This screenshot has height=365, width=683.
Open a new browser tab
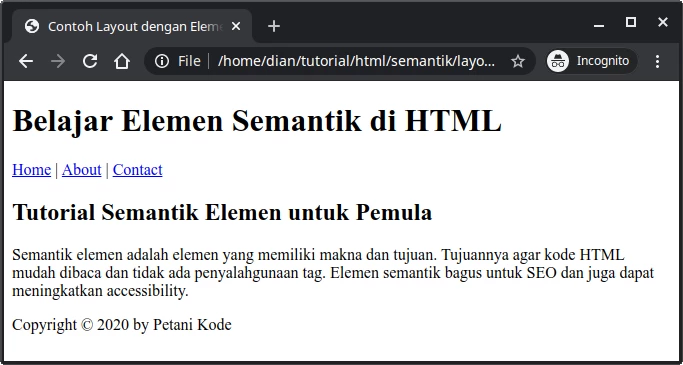274,27
